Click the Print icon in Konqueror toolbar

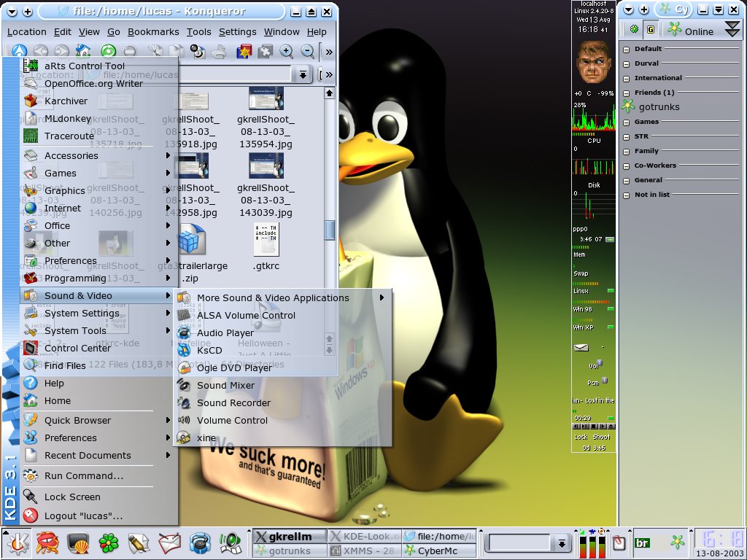219,51
